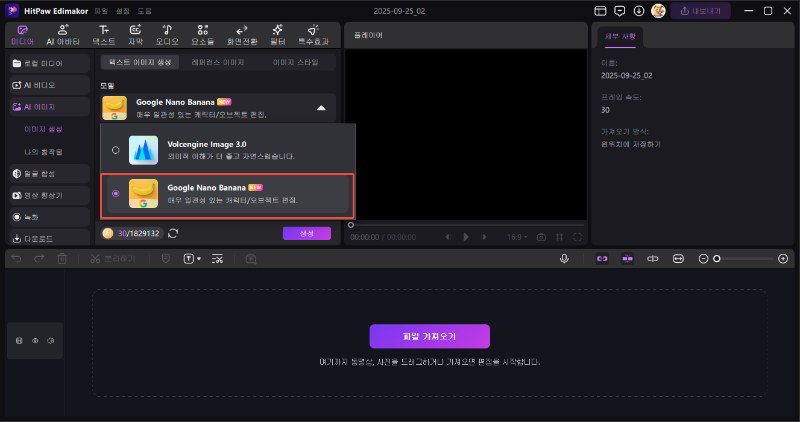
Task: Click the add-frame icon after auto-cut
Action: coord(251,259)
